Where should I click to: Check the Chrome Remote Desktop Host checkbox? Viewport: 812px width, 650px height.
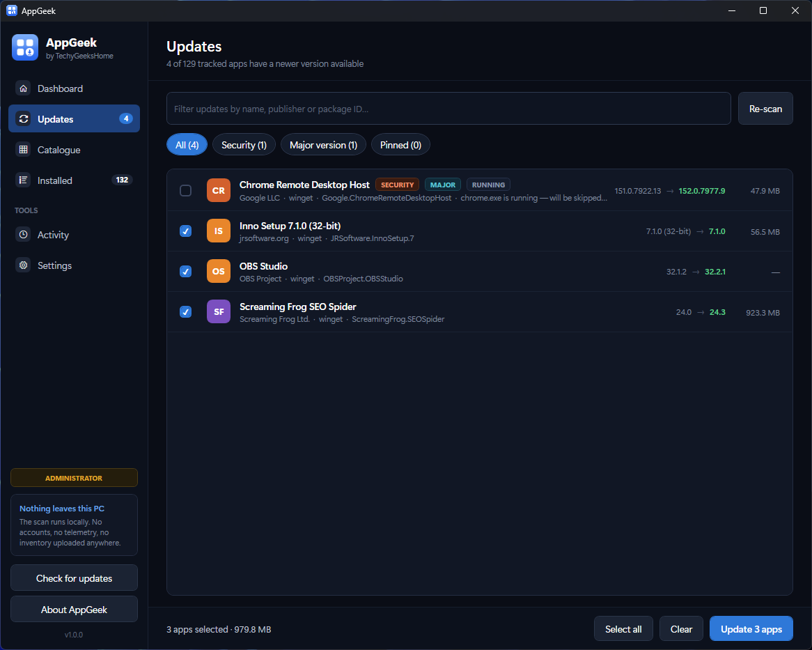click(x=185, y=191)
